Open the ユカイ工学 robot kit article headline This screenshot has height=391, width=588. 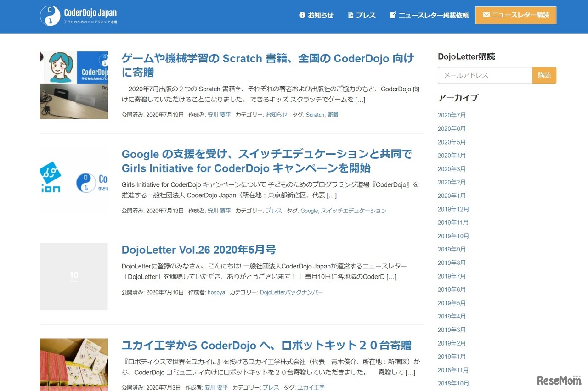coord(266,345)
